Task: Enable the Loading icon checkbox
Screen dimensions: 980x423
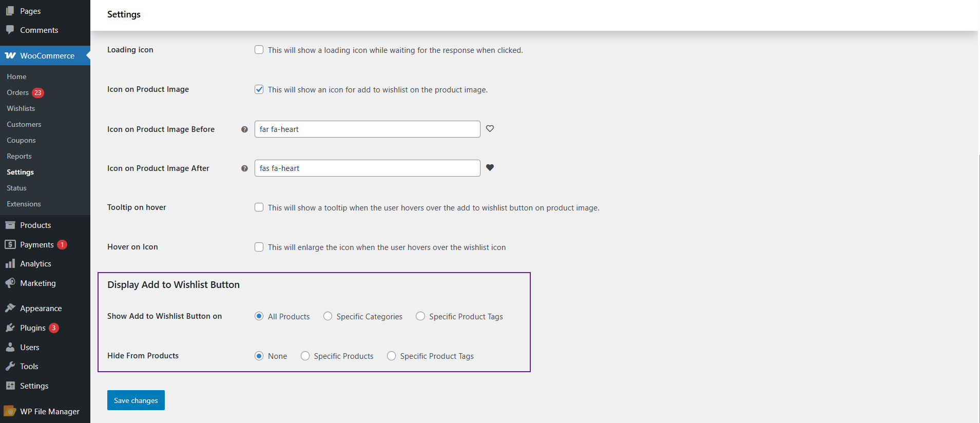Action: tap(259, 50)
